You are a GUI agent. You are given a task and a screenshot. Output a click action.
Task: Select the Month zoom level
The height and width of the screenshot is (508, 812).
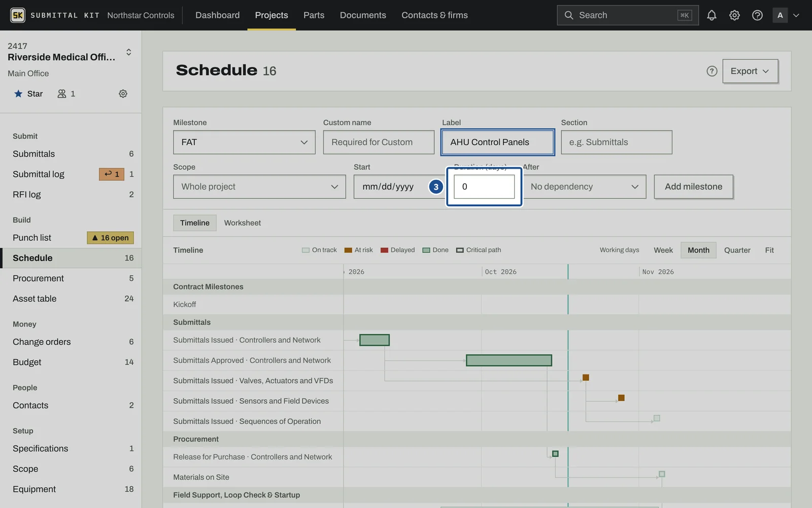pos(698,250)
